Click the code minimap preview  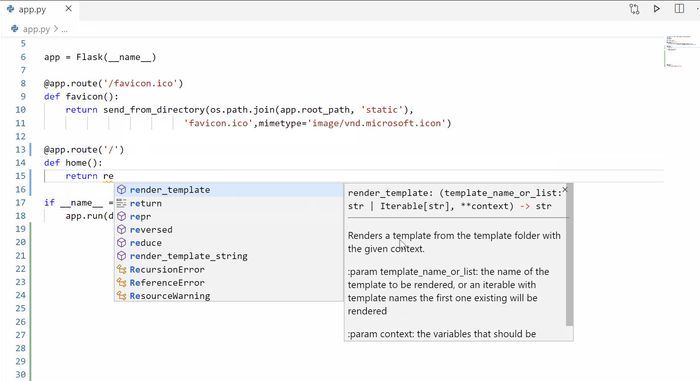click(x=680, y=51)
